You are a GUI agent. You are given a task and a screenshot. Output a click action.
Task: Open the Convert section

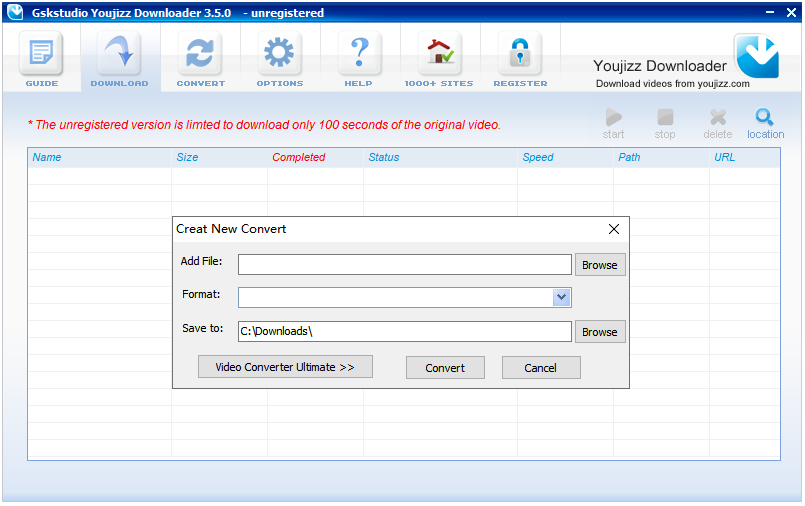tap(200, 59)
